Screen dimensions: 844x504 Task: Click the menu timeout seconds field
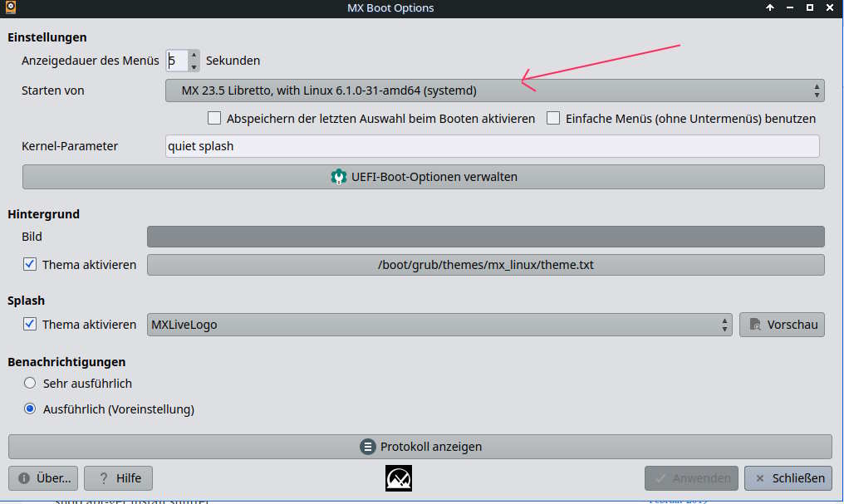(177, 61)
